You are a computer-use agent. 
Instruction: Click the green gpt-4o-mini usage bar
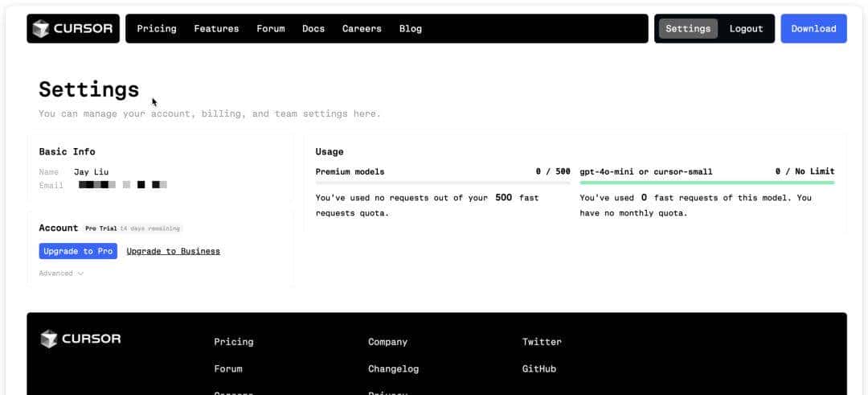tap(706, 183)
